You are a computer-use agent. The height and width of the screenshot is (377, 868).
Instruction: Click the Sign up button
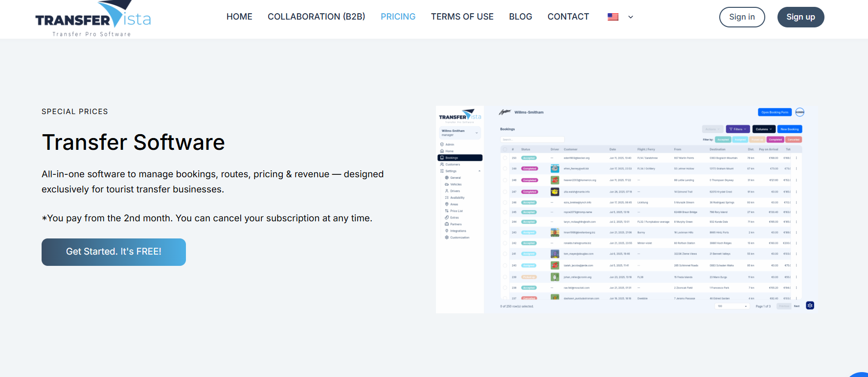pos(800,17)
